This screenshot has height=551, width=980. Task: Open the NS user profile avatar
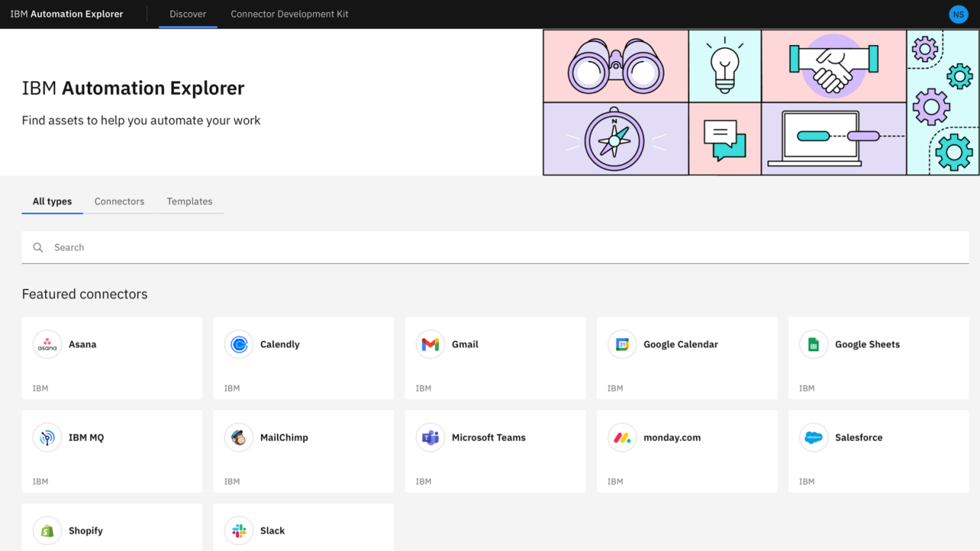coord(958,15)
